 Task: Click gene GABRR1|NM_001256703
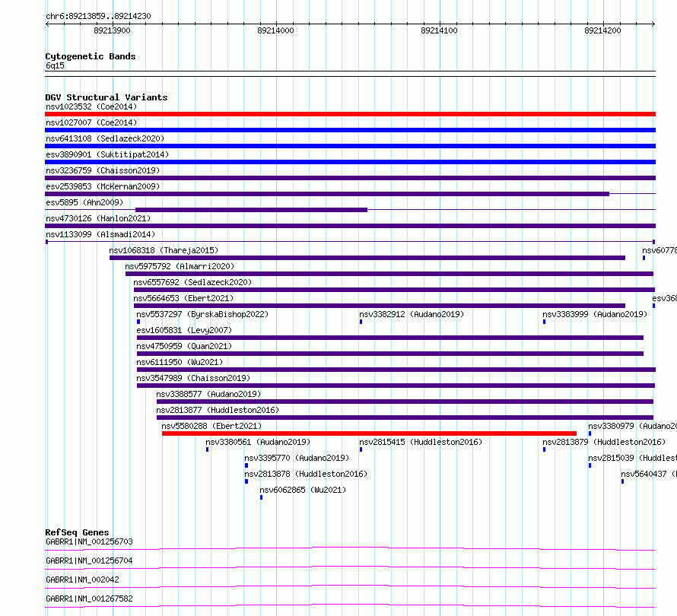[x=89, y=541]
